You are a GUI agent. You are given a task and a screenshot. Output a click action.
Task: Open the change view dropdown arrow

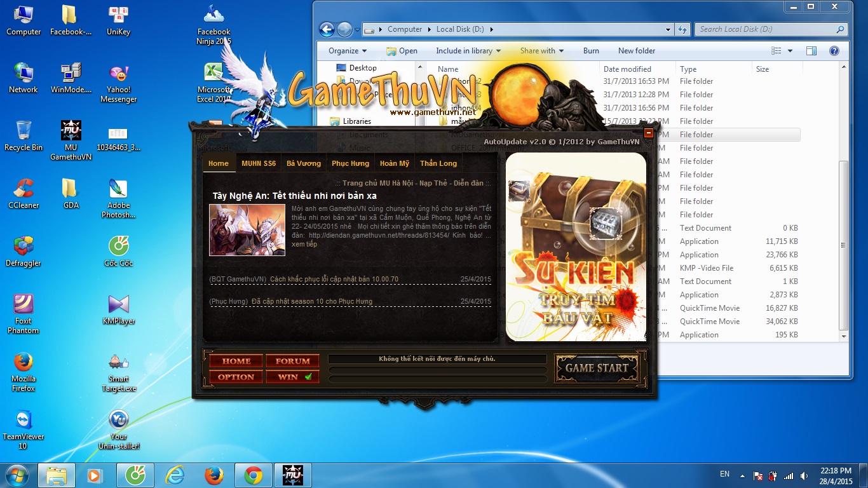click(x=790, y=51)
